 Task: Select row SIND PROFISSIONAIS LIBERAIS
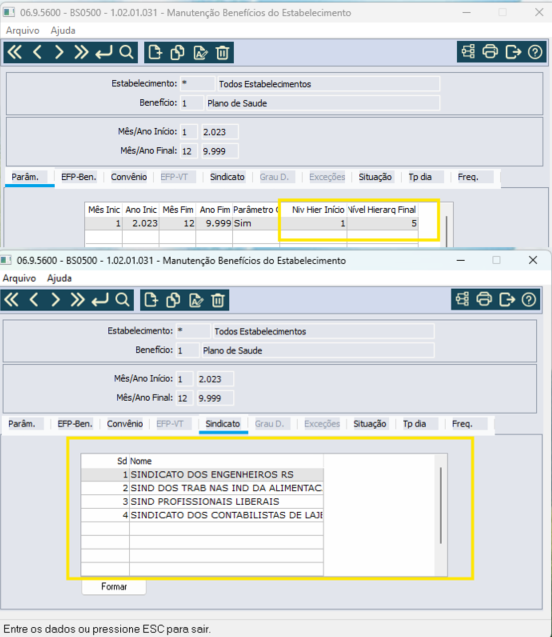point(202,501)
